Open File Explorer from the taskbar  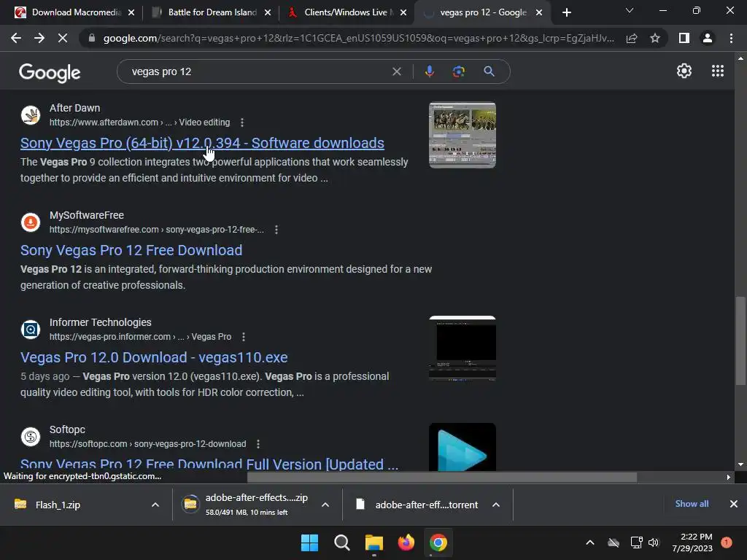[374, 542]
